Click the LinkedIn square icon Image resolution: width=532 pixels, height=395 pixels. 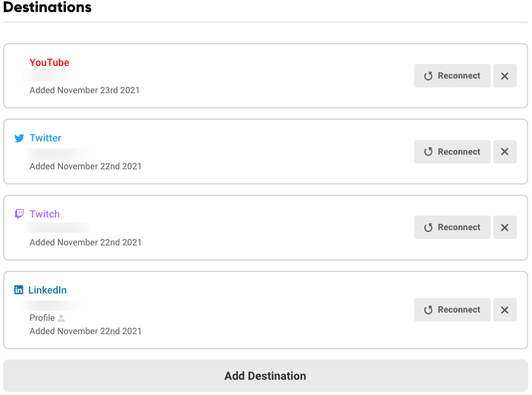point(18,290)
